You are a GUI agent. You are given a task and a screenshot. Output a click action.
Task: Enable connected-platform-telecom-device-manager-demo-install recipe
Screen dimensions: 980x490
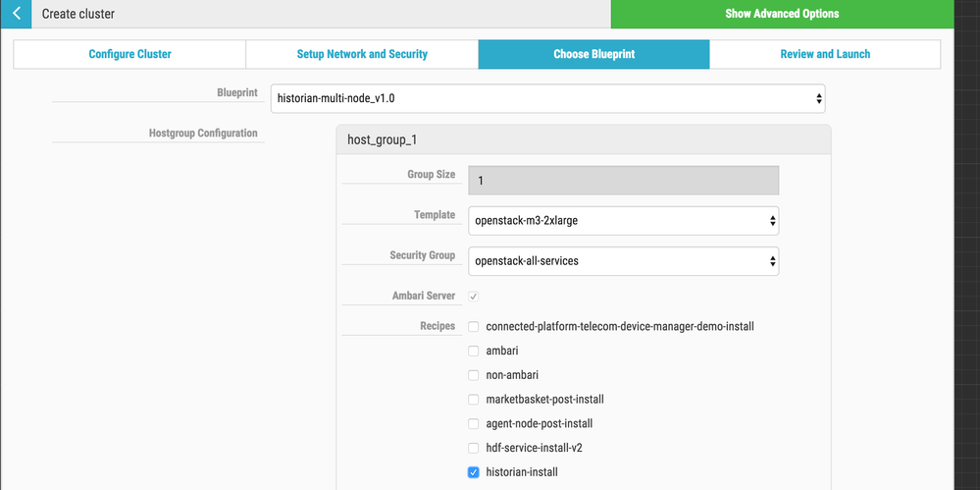(474, 326)
